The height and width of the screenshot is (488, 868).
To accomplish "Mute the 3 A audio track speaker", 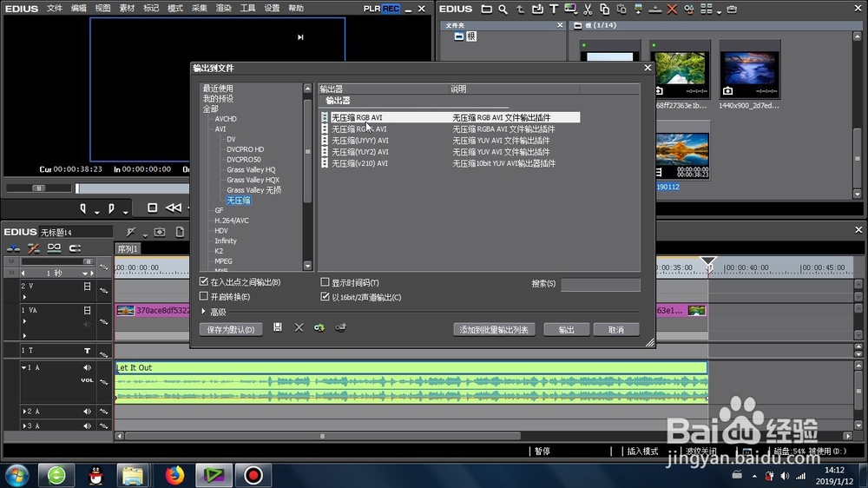I will tap(87, 426).
